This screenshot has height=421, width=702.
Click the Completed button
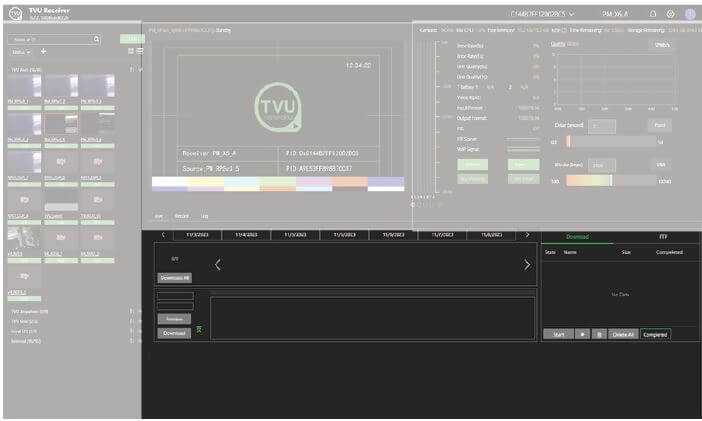655,334
